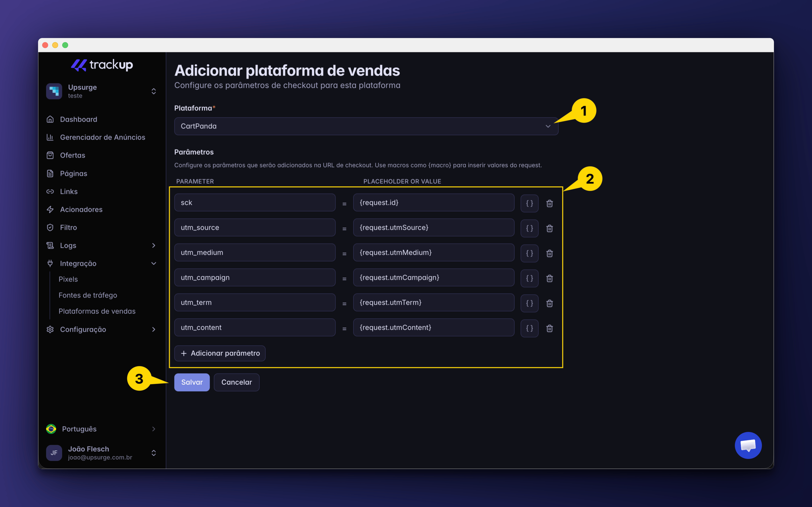Click the Integração plug icon
812x507 pixels.
coord(50,263)
